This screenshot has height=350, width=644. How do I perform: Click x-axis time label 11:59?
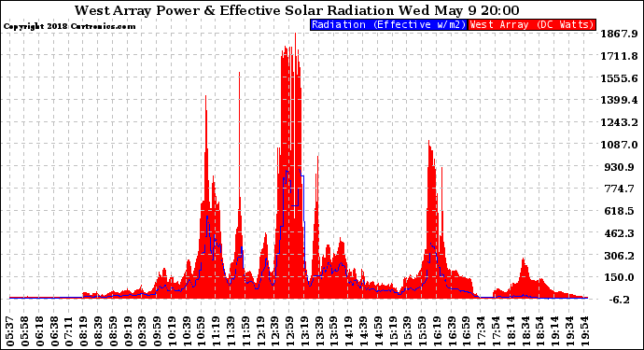(245, 331)
